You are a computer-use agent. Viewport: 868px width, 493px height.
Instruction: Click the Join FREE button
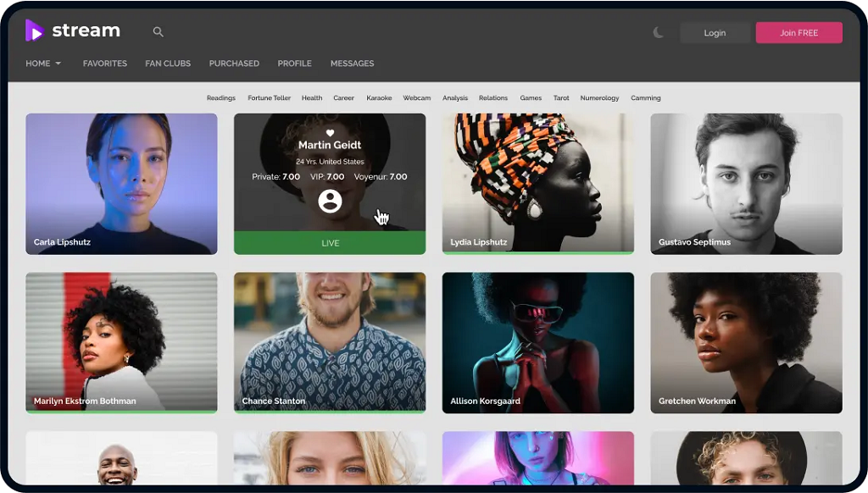tap(798, 33)
